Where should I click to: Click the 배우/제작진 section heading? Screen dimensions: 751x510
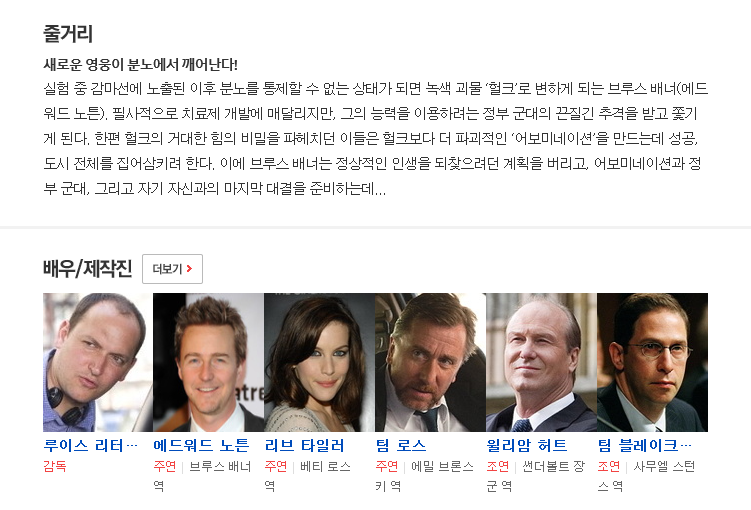click(88, 269)
